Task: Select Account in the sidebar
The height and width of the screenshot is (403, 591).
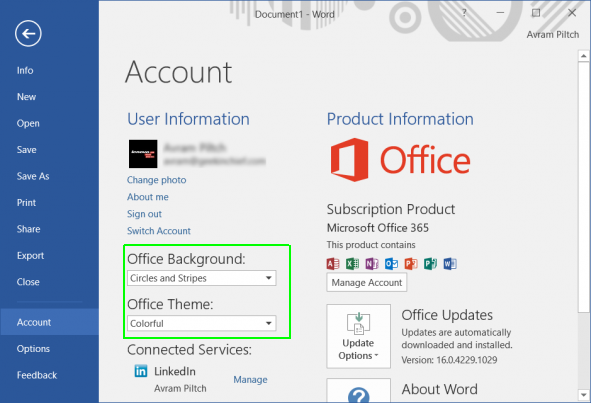Action: 49,322
